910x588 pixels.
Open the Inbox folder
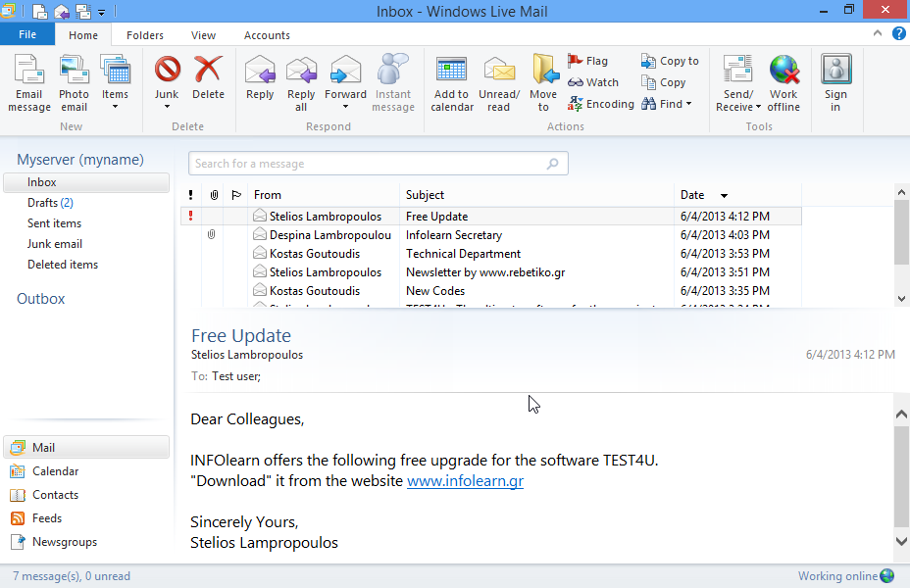pos(86,182)
